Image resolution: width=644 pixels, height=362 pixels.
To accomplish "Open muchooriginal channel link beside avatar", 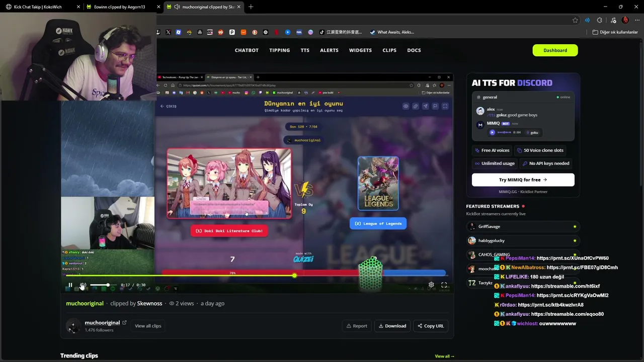I will 102,323.
